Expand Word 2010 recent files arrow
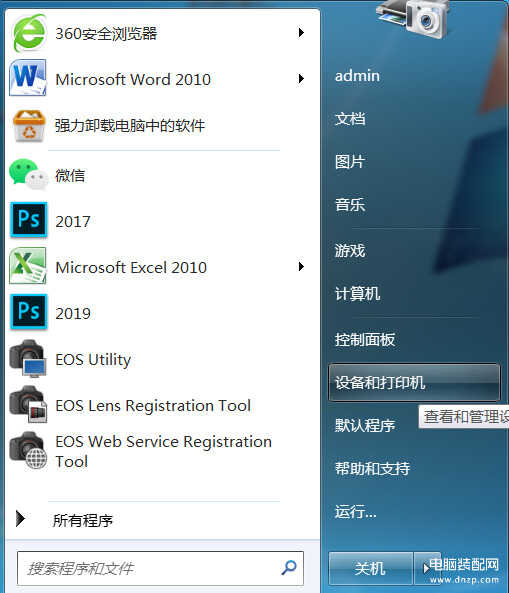Viewport: 509px width, 593px height. (x=301, y=79)
